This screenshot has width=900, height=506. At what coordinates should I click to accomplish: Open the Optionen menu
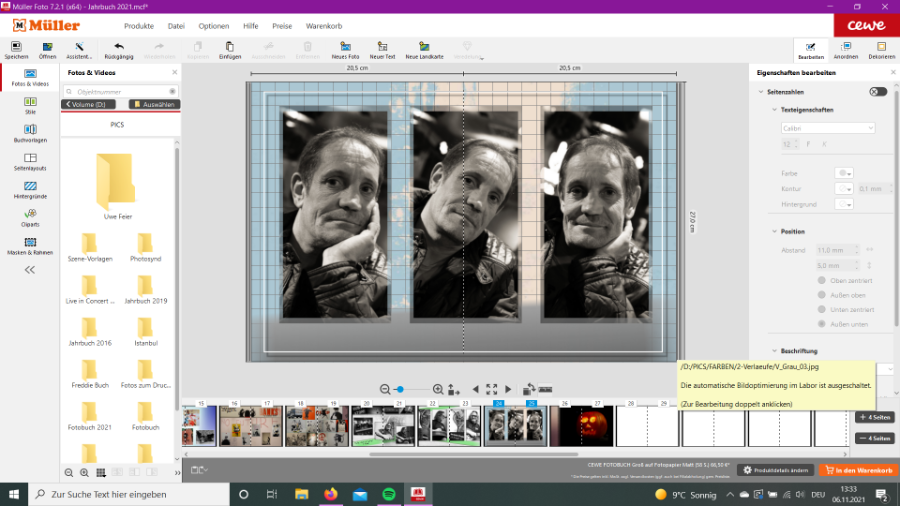[213, 25]
